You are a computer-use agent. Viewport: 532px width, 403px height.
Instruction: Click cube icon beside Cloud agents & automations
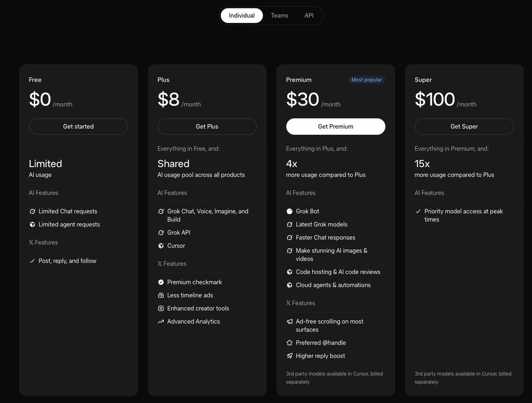point(289,285)
